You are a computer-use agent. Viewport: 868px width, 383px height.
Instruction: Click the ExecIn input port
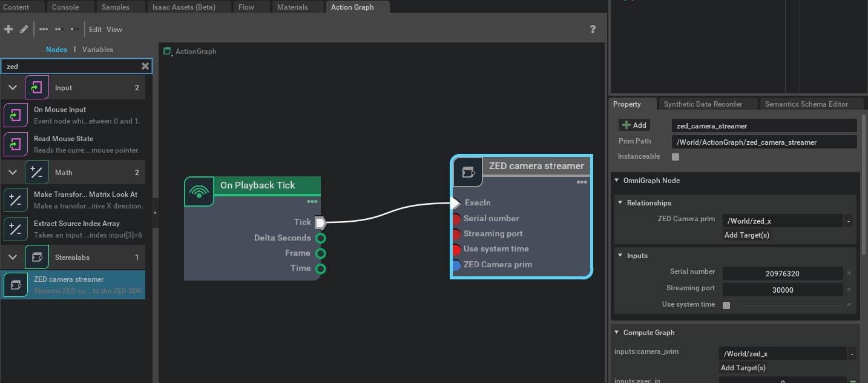[456, 203]
